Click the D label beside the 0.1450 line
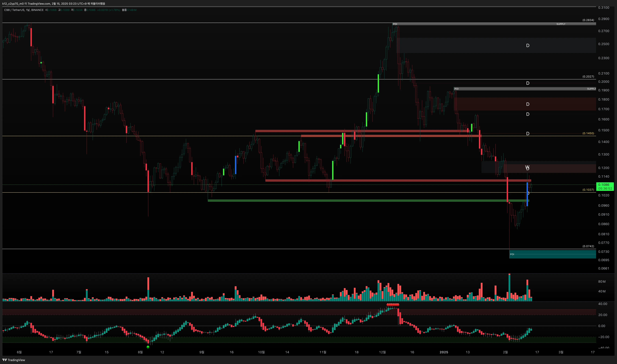 coord(528,134)
